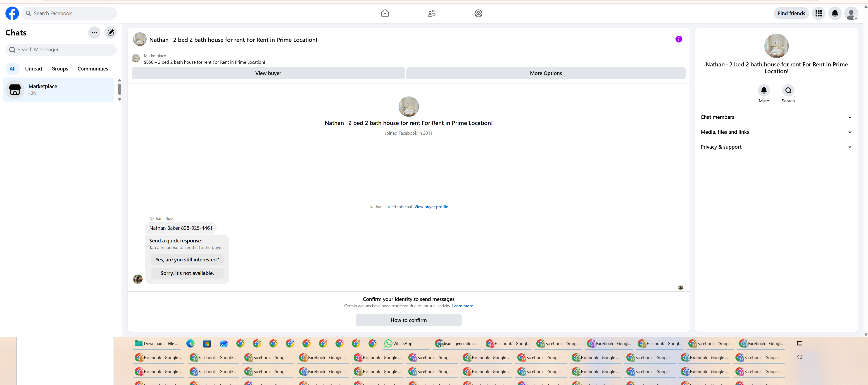Open the View buyer profile link
Screen dimensions: 868x385
pos(431,207)
